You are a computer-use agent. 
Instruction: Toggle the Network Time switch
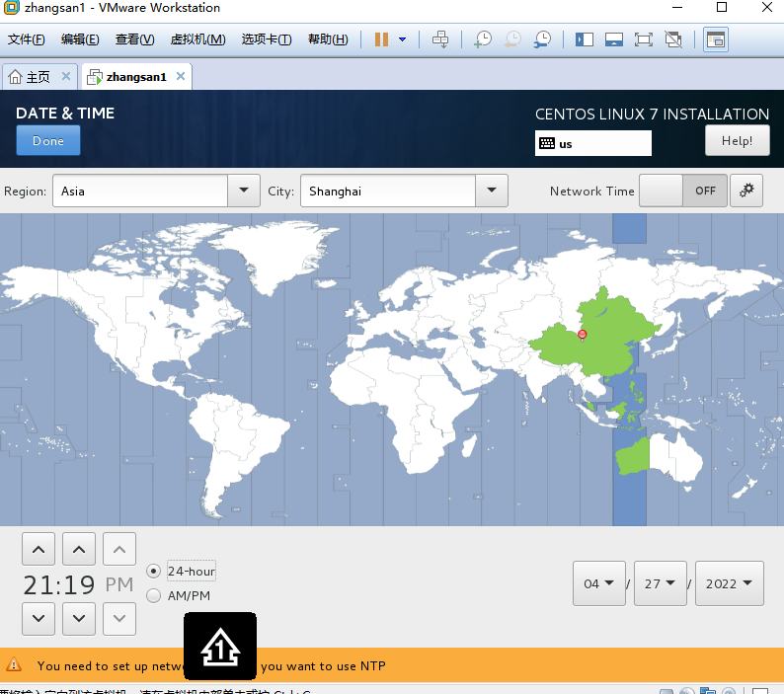(683, 191)
